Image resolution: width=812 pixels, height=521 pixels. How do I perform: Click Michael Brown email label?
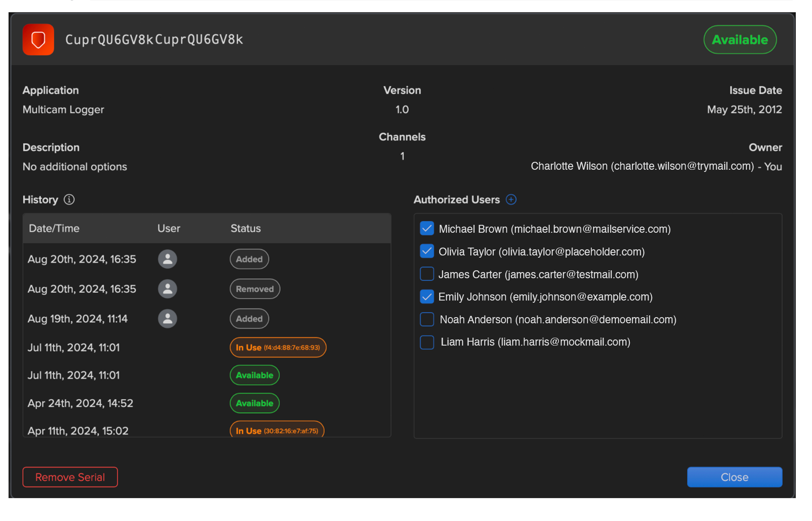coord(555,229)
